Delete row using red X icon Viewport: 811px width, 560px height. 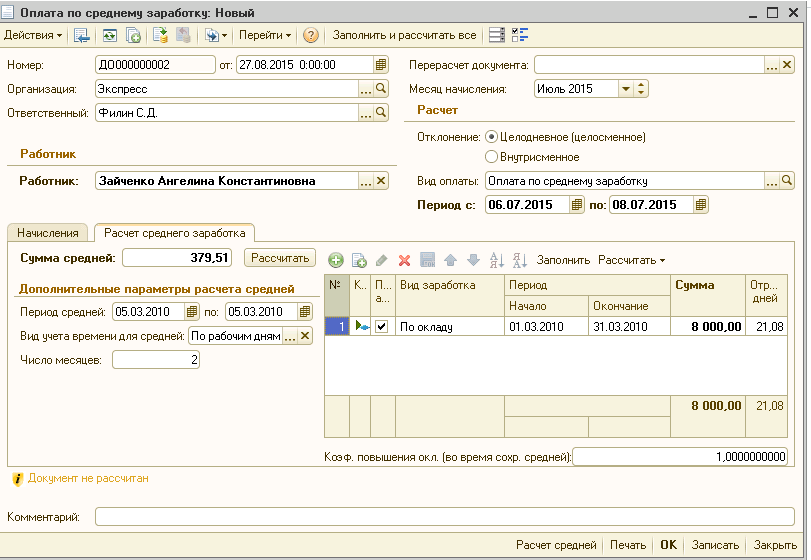tap(404, 260)
